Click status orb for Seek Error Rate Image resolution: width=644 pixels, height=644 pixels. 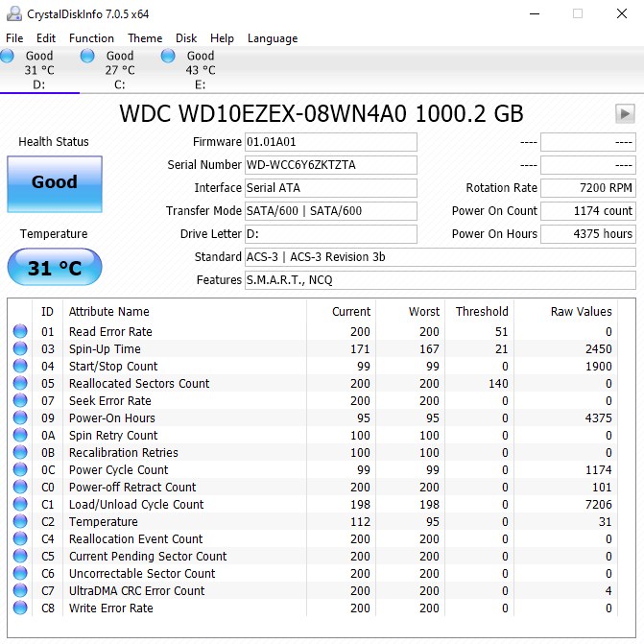(x=20, y=400)
